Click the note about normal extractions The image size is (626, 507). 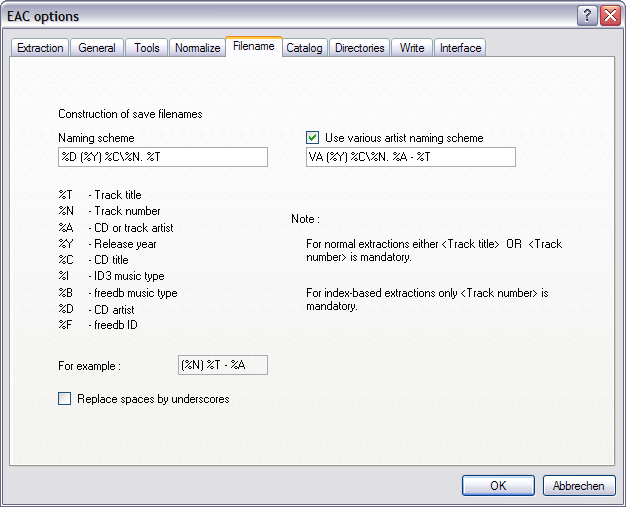click(434, 250)
